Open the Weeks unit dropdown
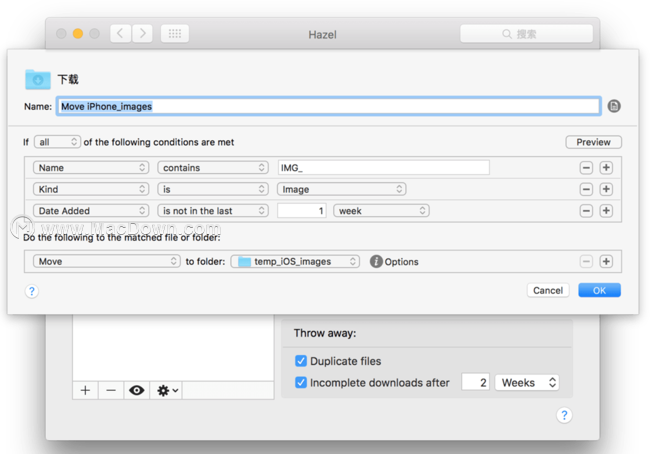Screen dimensions: 653x454 point(527,382)
